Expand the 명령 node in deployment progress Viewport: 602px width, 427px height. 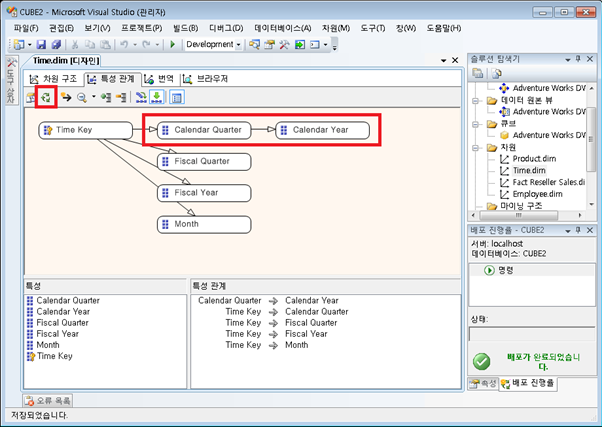[x=489, y=270]
